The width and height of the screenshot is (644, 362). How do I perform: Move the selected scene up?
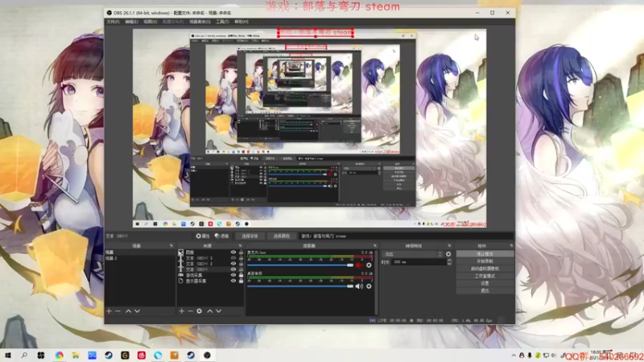128,311
